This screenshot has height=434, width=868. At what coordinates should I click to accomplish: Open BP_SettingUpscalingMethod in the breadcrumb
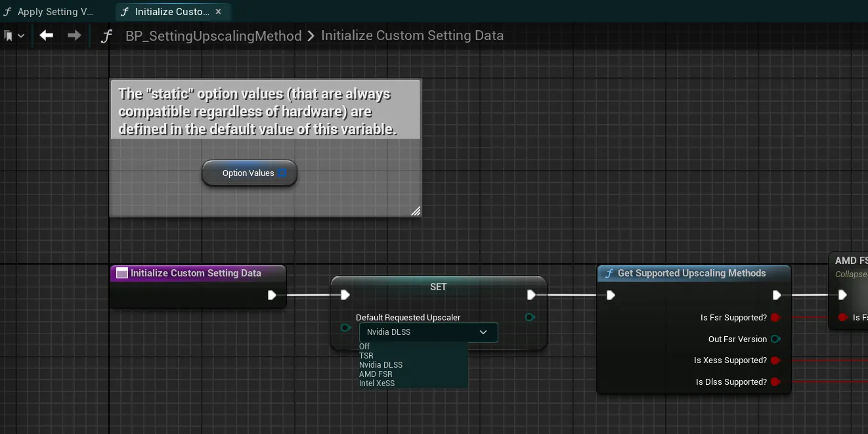pyautogui.click(x=213, y=36)
